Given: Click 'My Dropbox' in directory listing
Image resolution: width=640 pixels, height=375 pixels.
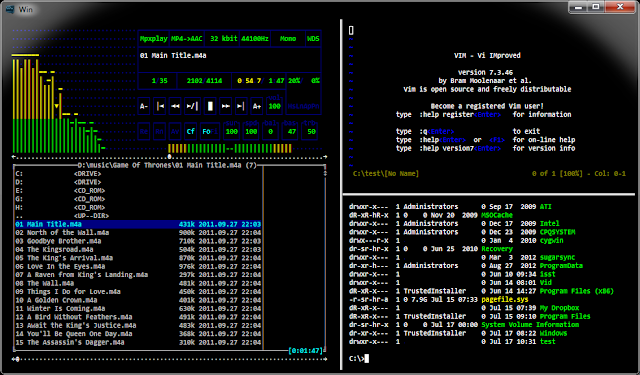Looking at the screenshot, I should (x=559, y=308).
